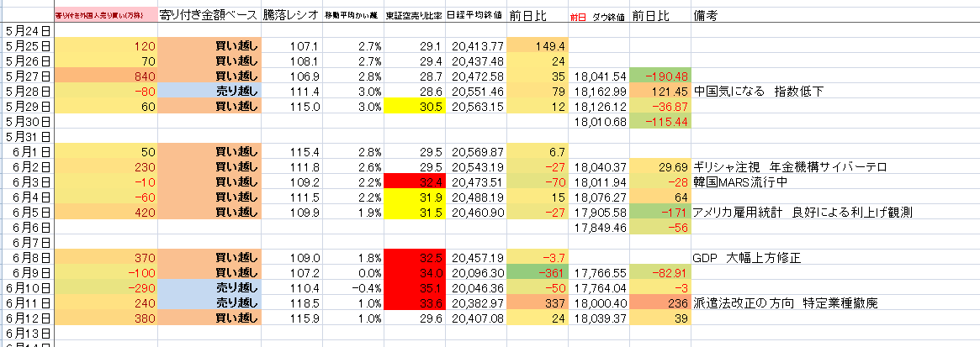Click the -115.44 cell
This screenshot has height=347, width=980.
click(x=660, y=120)
